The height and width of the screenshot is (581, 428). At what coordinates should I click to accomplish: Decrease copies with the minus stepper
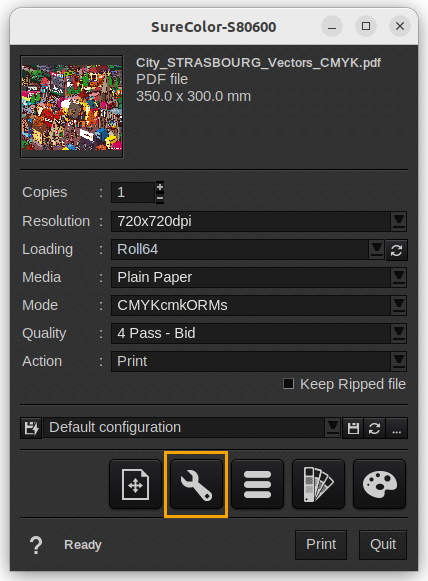click(160, 198)
